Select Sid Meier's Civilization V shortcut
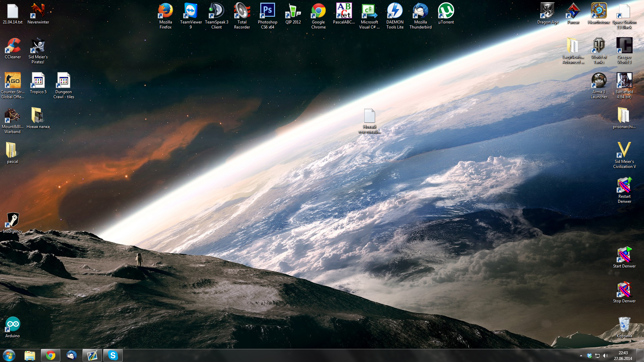 [x=624, y=155]
